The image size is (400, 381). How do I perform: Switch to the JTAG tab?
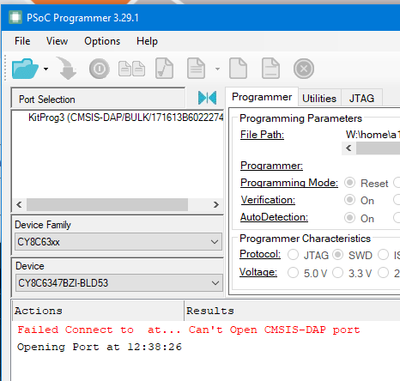click(362, 98)
